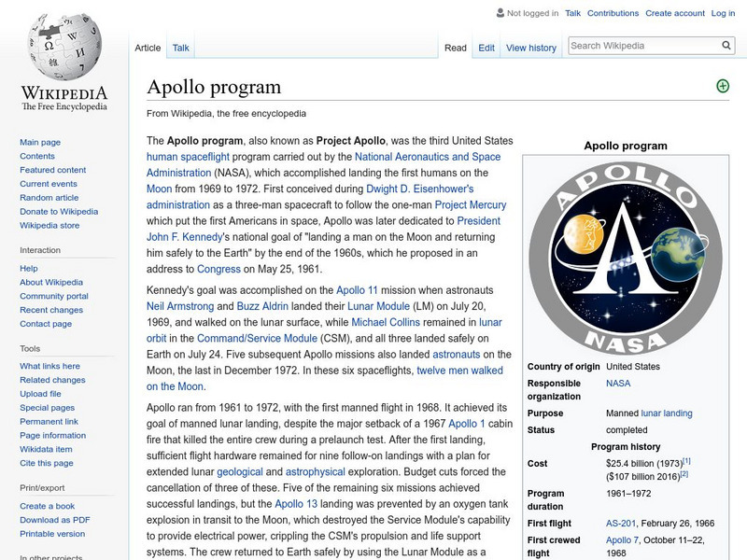Click the Log in link
The width and height of the screenshot is (747, 560).
(x=723, y=13)
